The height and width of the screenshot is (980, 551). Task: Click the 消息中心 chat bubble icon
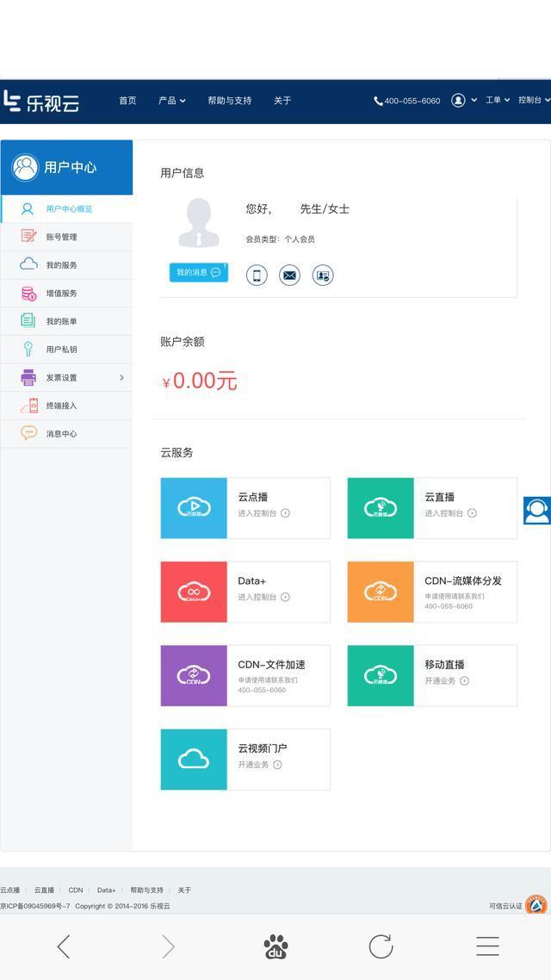[28, 432]
